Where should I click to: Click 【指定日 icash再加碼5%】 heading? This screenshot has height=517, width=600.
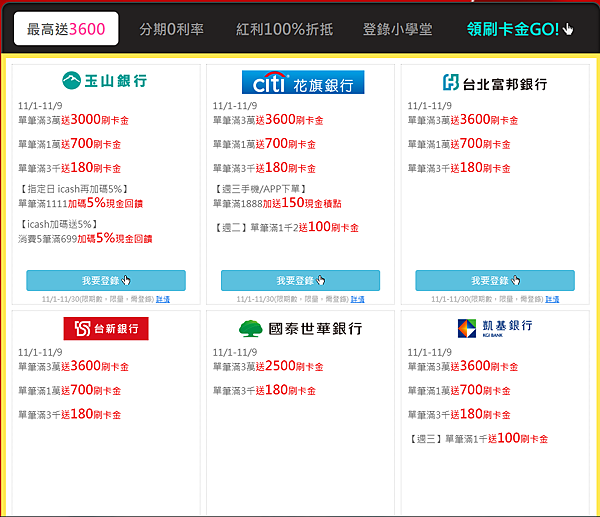[73, 189]
